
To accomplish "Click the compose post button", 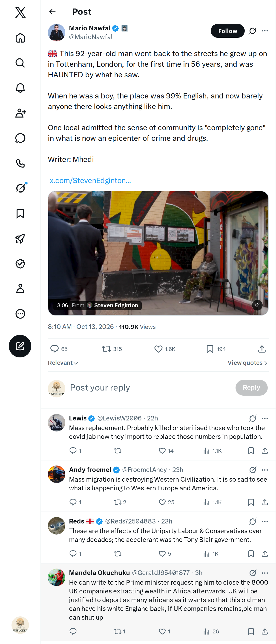I will pos(20,346).
